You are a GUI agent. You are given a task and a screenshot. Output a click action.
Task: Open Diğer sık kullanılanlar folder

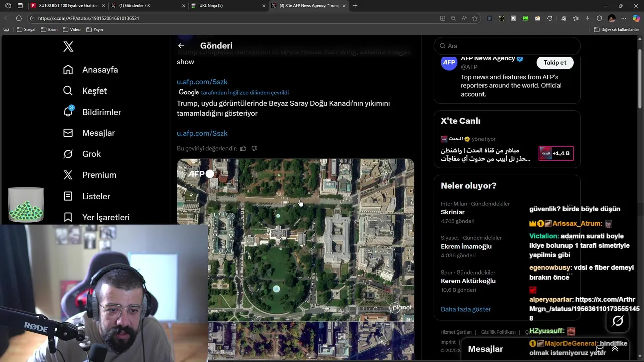coord(616,30)
